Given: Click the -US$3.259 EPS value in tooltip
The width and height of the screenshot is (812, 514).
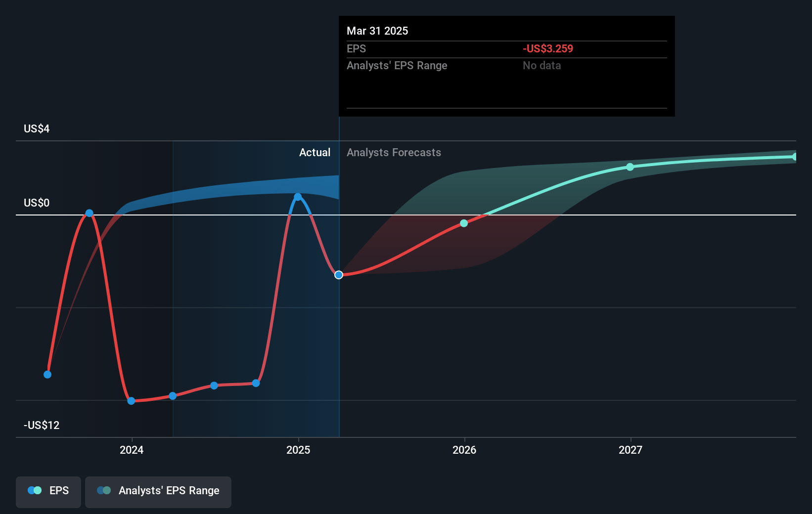Looking at the screenshot, I should click(x=548, y=49).
